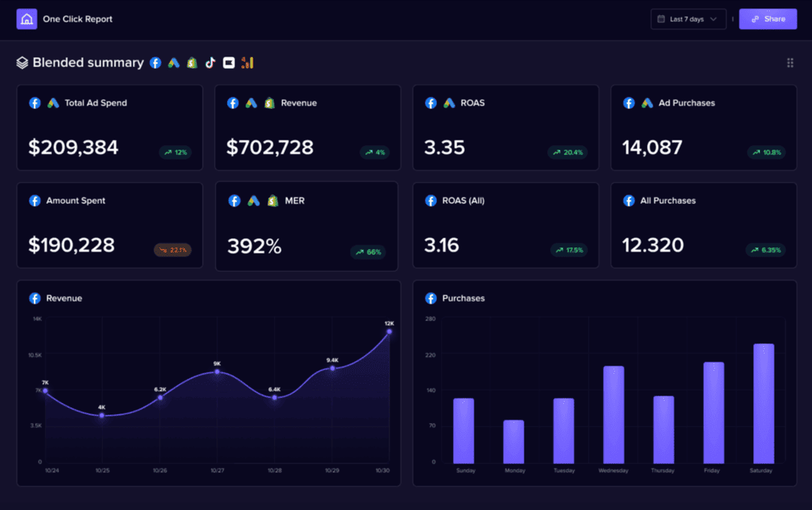812x510 pixels.
Task: Click the 6.4K data point on Revenue chart
Action: (274, 397)
